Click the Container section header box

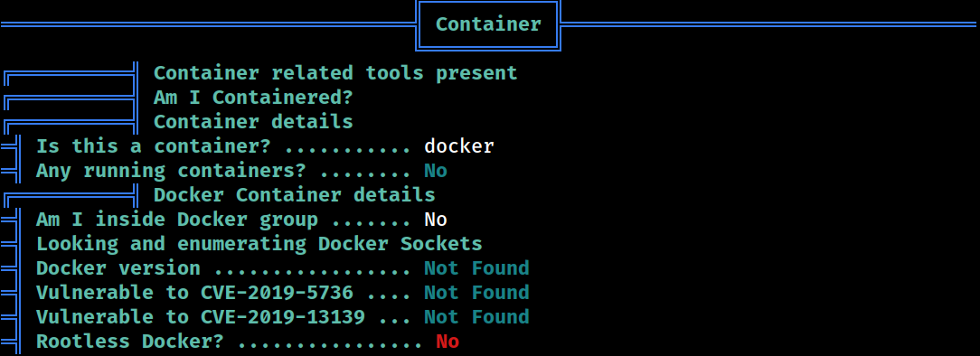coord(488,25)
